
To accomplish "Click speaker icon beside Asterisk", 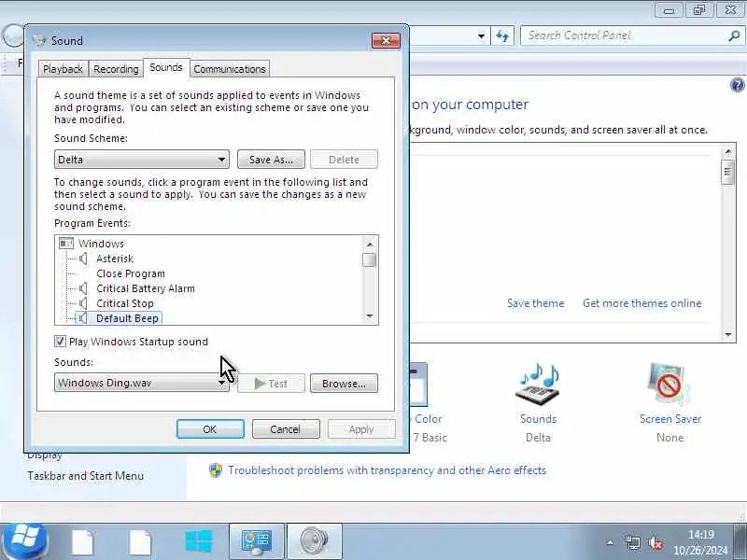I will click(83, 259).
